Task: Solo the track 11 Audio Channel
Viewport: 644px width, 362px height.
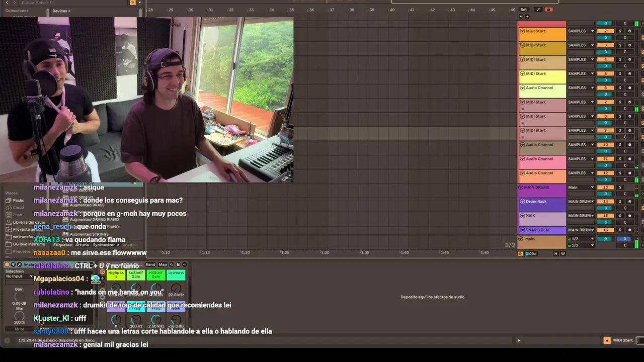Action: 620,159
